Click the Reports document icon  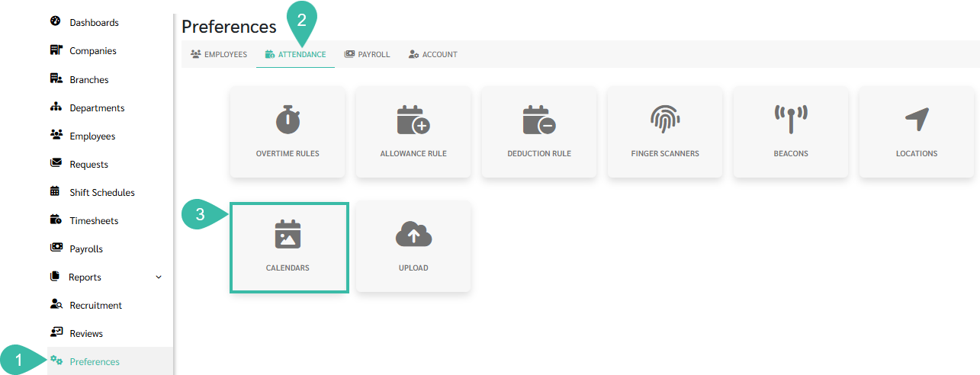click(54, 276)
